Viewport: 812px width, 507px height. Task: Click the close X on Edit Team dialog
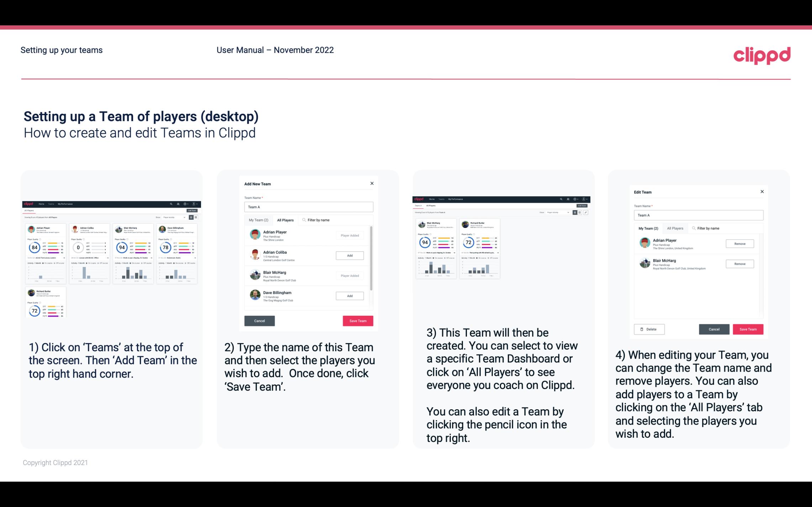pyautogui.click(x=762, y=192)
